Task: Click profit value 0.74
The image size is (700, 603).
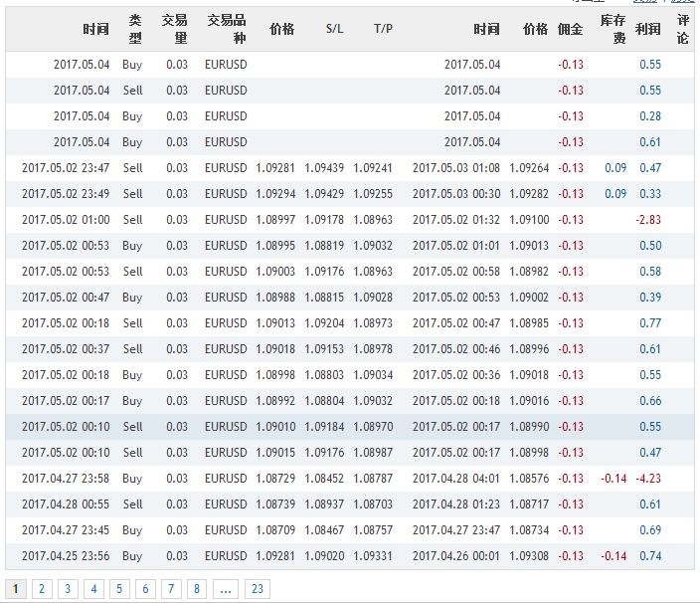Action: (650, 556)
